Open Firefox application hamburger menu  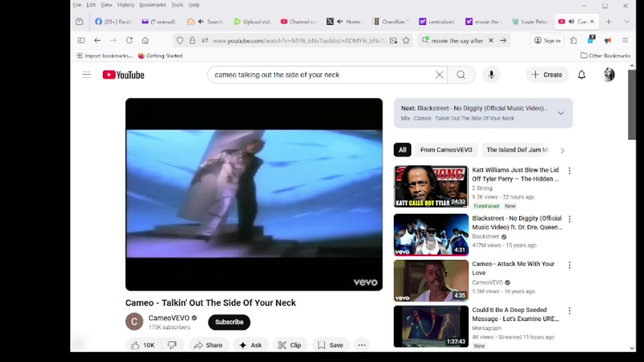coord(625,40)
